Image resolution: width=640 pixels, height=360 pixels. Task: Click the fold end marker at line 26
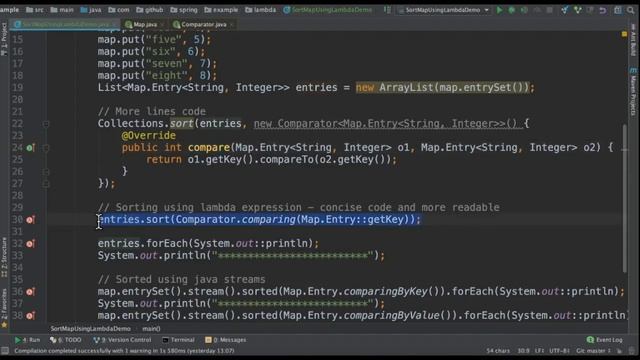[46, 172]
